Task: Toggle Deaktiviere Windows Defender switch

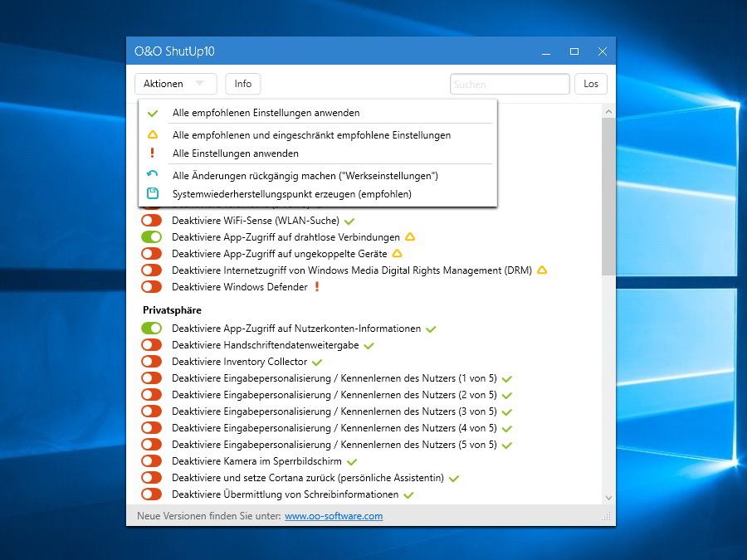Action: tap(152, 287)
